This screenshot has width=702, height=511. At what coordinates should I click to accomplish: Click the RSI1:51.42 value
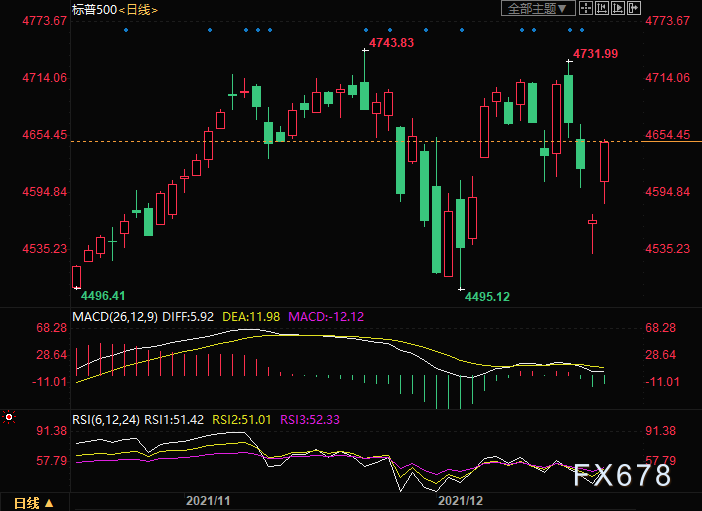coord(174,420)
